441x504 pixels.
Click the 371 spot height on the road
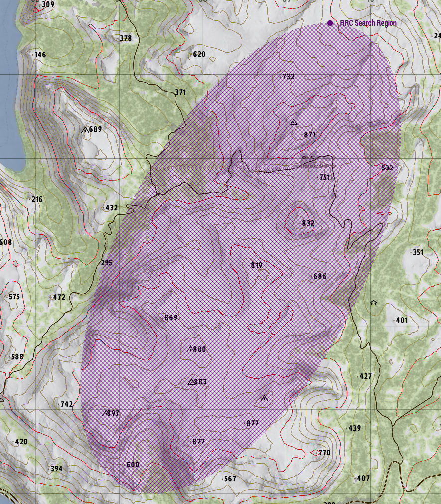pos(180,92)
